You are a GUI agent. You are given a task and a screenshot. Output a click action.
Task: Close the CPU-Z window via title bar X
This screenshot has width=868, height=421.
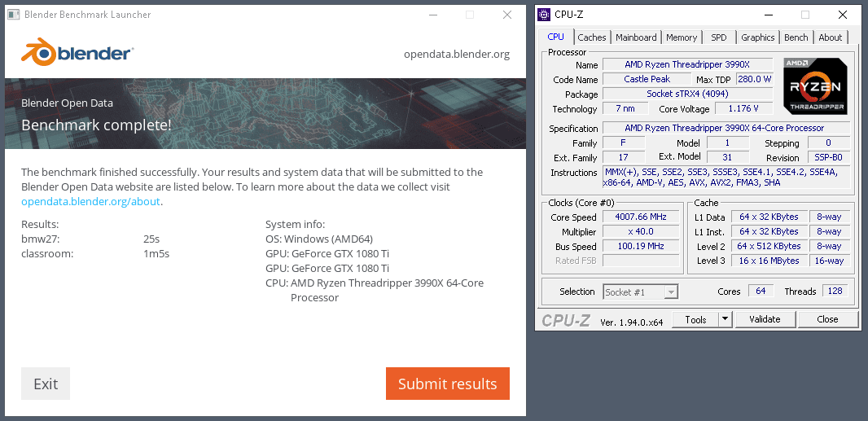point(843,15)
